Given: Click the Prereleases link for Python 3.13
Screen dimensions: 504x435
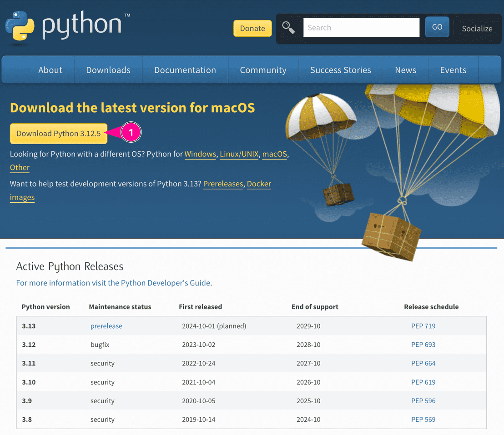Looking at the screenshot, I should tap(223, 184).
